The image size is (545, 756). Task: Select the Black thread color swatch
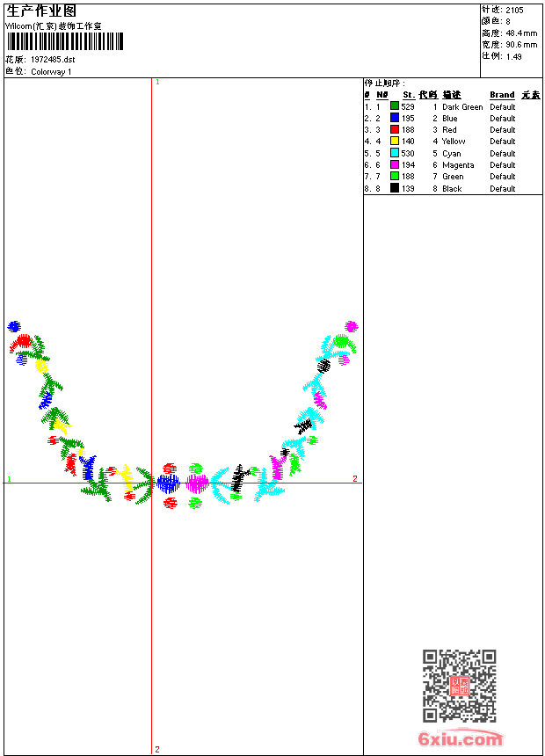coord(394,187)
